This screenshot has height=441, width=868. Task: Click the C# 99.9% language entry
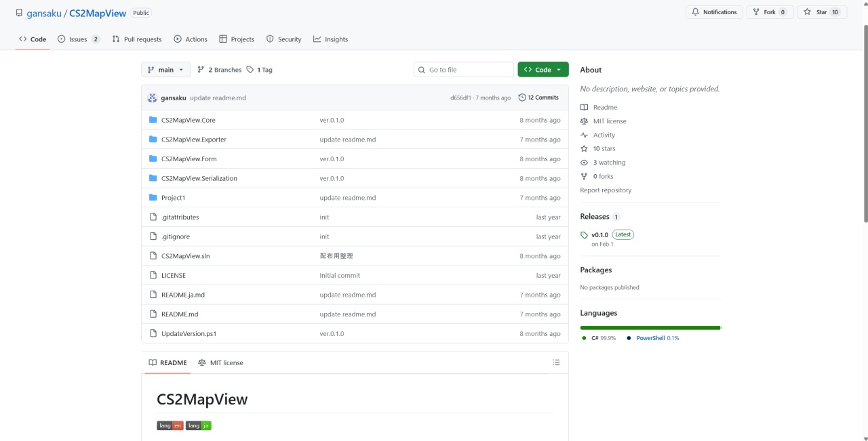click(599, 338)
